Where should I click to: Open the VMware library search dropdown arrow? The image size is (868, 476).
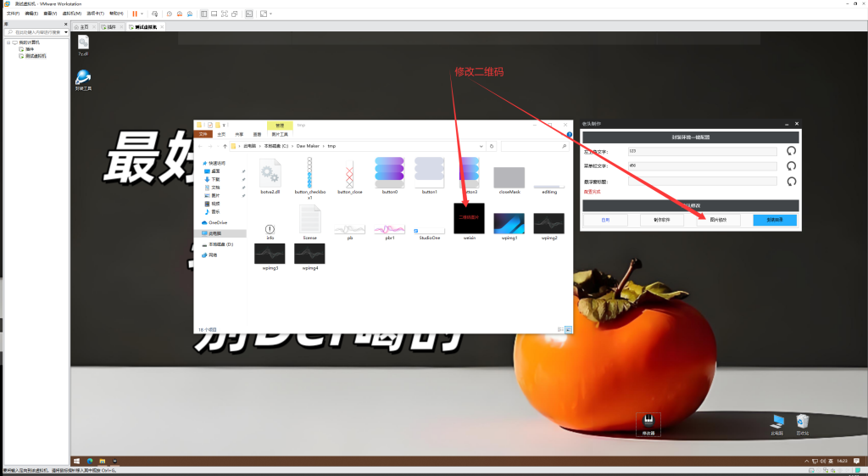tap(66, 32)
